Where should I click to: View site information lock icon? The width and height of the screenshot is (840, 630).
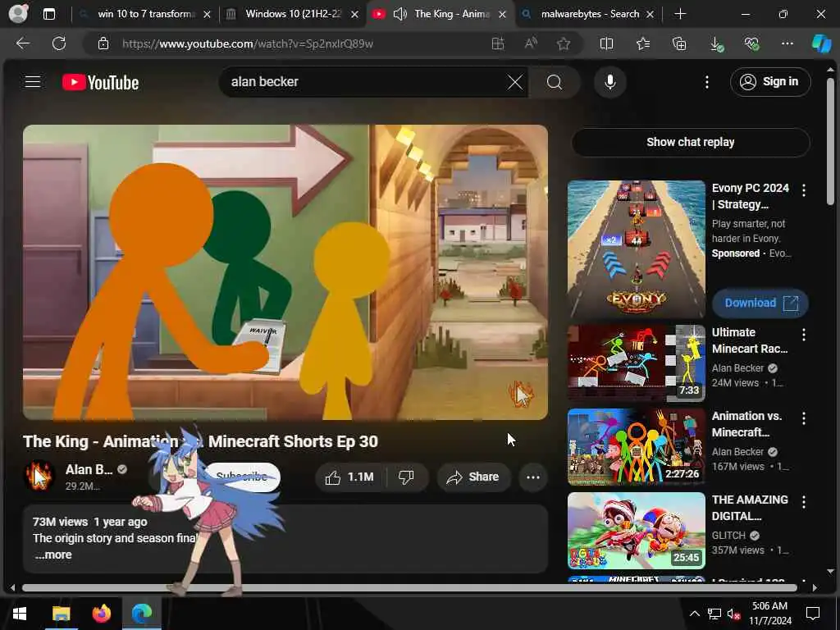[x=103, y=43]
